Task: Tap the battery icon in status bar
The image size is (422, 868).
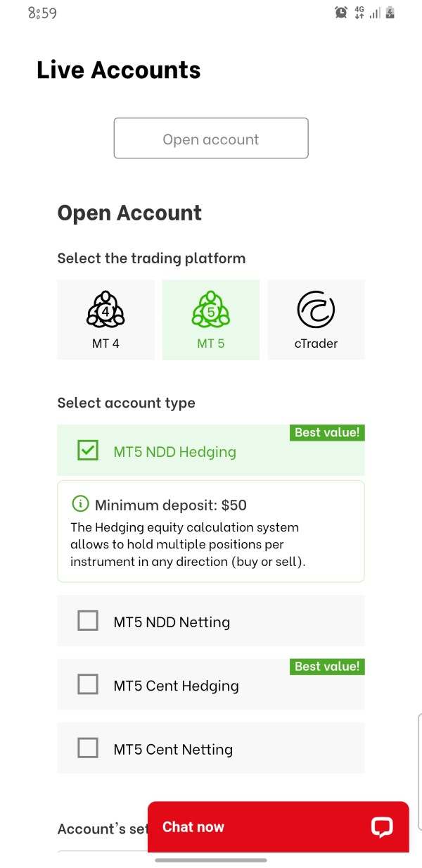Action: click(x=390, y=12)
